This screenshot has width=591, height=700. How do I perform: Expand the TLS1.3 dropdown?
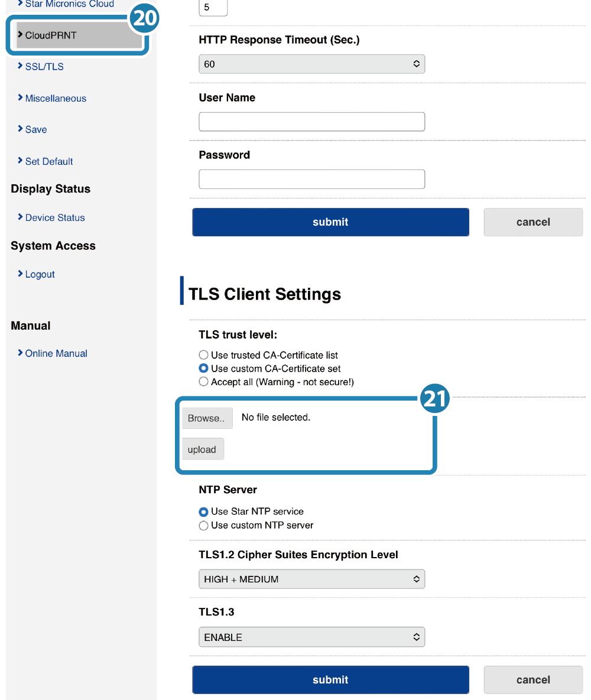click(x=311, y=637)
